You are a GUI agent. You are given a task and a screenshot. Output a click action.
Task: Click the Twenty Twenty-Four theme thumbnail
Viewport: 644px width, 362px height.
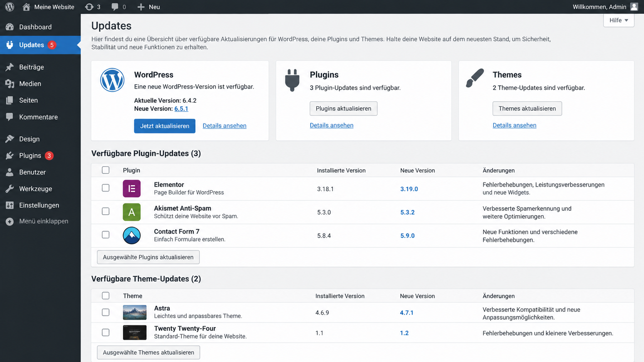[135, 332]
